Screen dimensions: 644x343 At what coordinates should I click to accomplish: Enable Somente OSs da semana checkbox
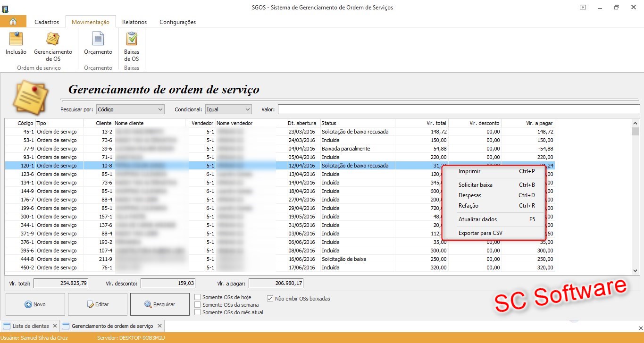[198, 305]
